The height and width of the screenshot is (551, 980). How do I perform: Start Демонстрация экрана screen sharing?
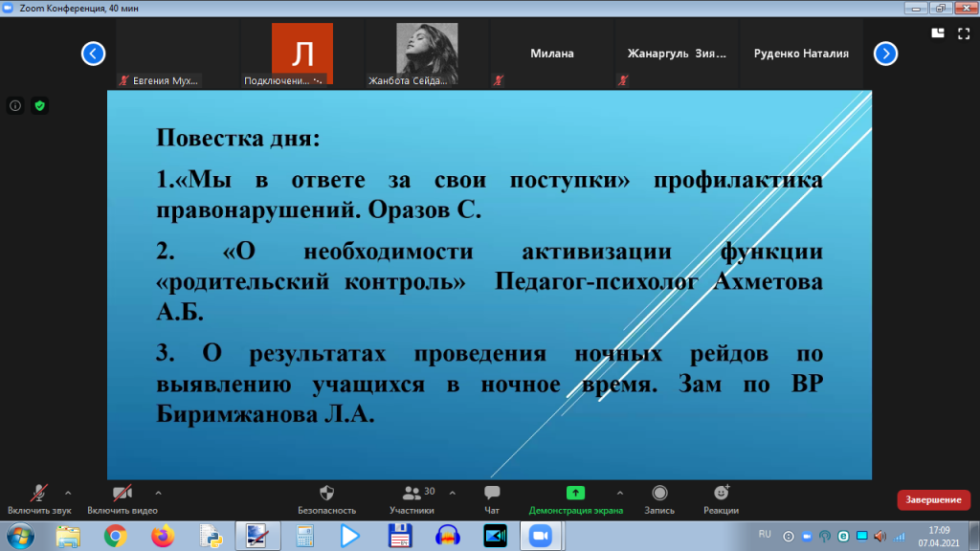coord(575,499)
